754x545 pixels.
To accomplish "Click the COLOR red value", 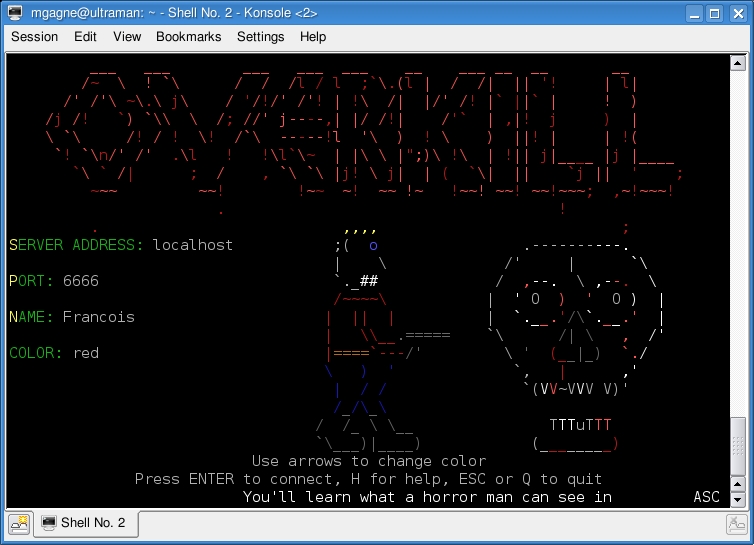I will 86,353.
